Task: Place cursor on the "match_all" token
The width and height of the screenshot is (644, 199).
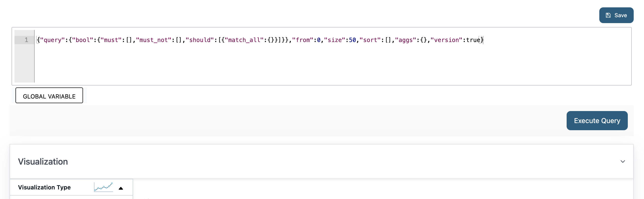Action: [x=244, y=40]
